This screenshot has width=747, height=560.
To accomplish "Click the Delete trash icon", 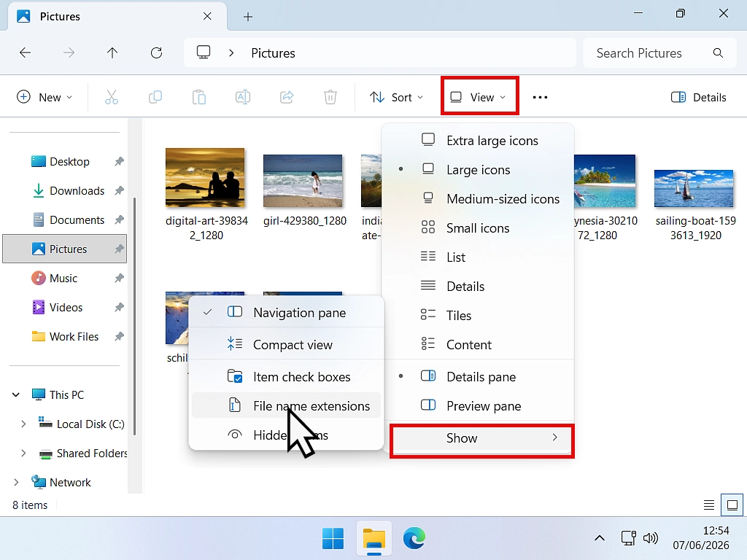I will (x=330, y=97).
